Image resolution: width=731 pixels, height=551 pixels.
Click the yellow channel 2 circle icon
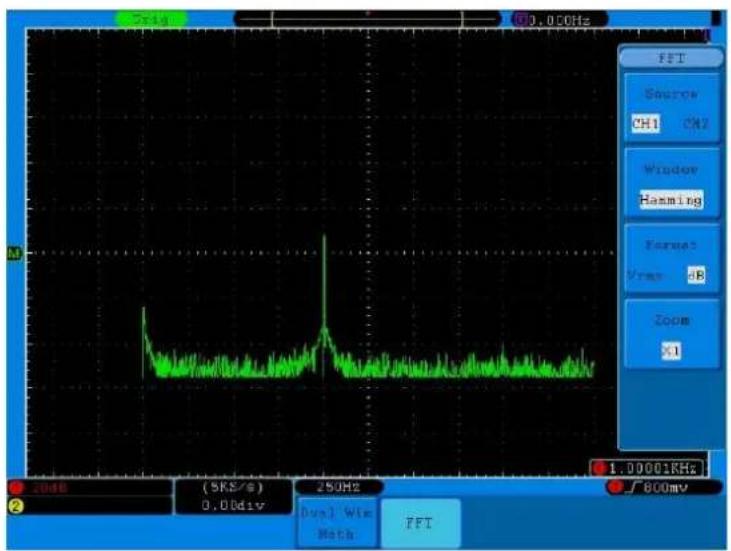16,506
